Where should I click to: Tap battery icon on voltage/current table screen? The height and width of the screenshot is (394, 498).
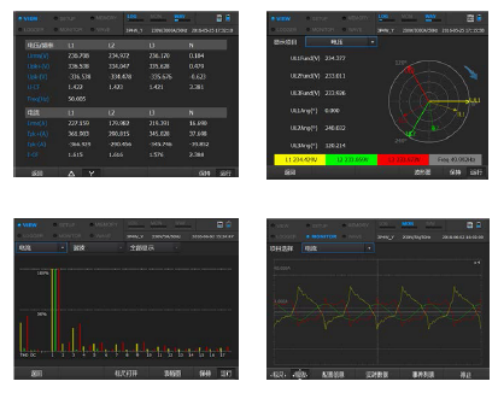pyautogui.click(x=228, y=18)
